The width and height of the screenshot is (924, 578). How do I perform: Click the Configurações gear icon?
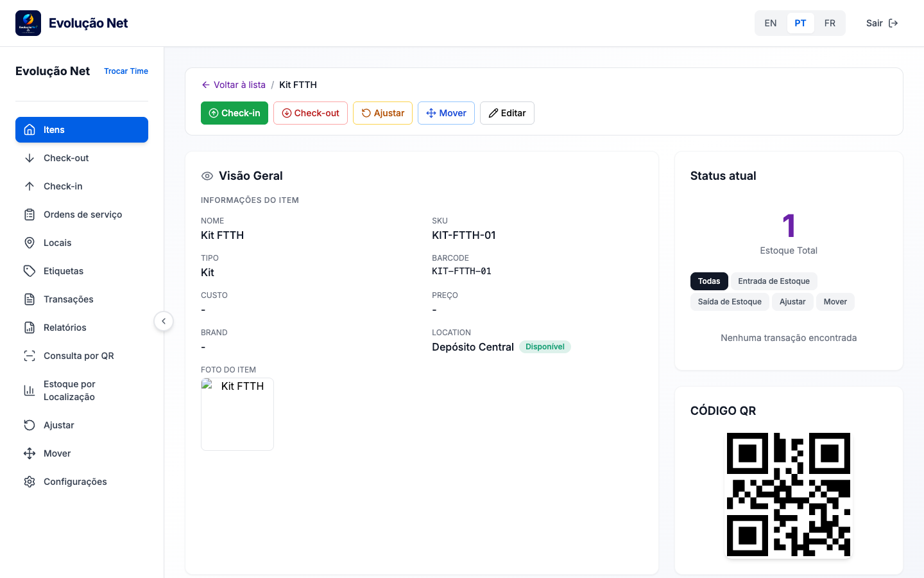(x=30, y=482)
